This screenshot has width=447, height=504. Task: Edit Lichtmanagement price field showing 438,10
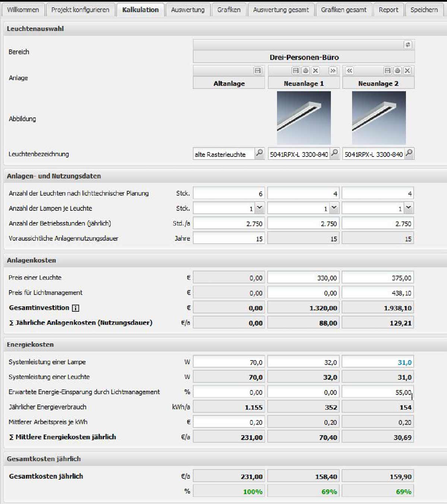pos(378,293)
